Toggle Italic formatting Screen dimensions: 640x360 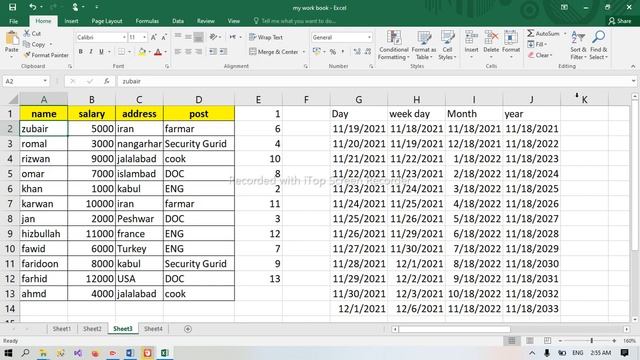coord(91,52)
